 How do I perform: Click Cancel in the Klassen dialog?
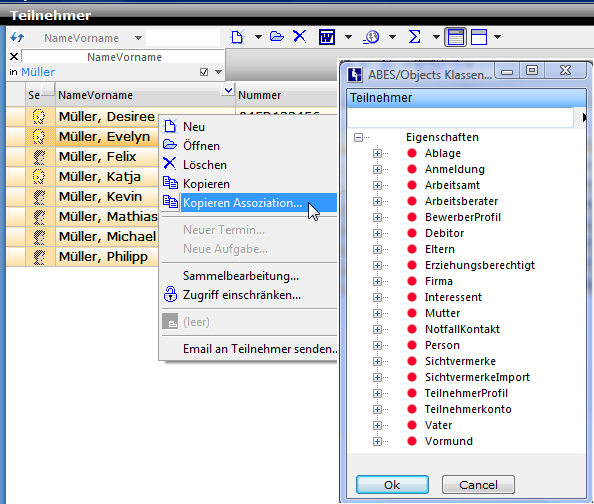click(x=478, y=485)
